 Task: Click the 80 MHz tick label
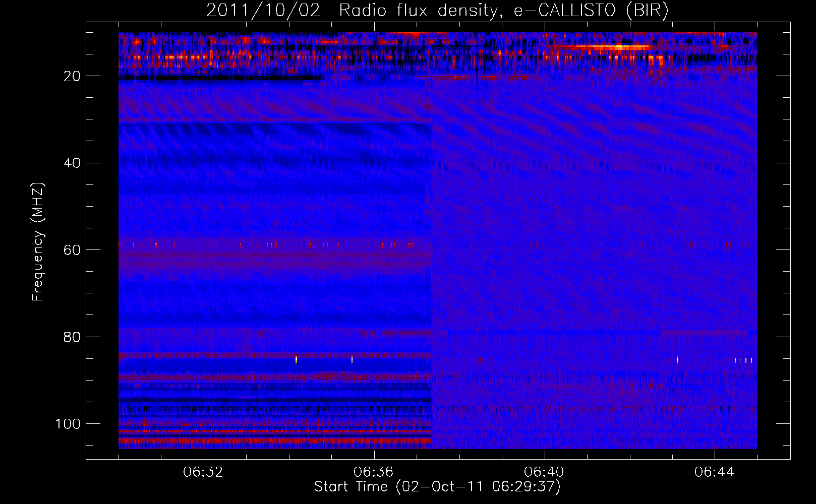pyautogui.click(x=72, y=337)
